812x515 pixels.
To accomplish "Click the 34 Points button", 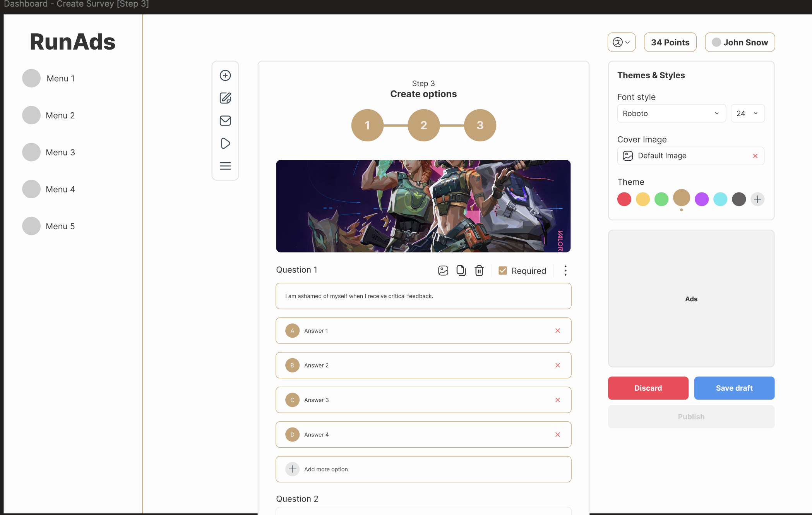I will 670,42.
